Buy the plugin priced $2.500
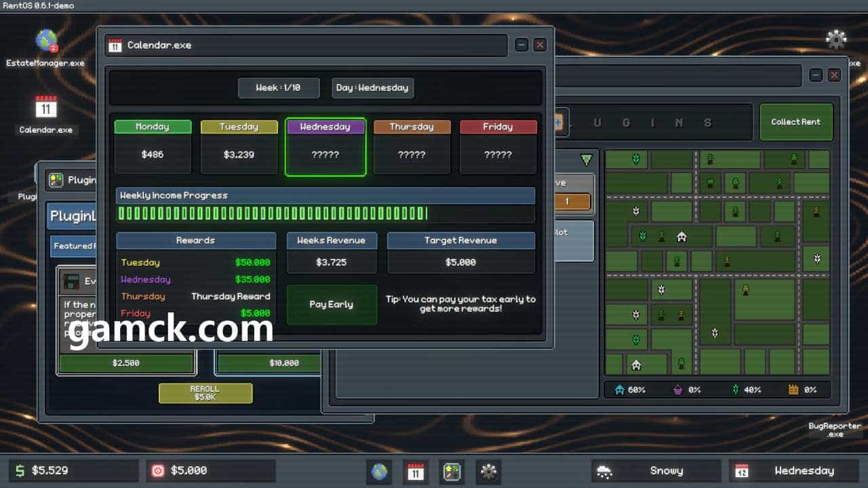 click(126, 363)
